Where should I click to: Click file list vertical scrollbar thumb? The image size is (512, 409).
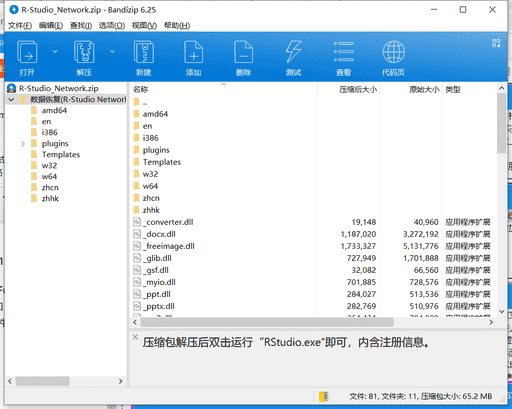(x=502, y=123)
